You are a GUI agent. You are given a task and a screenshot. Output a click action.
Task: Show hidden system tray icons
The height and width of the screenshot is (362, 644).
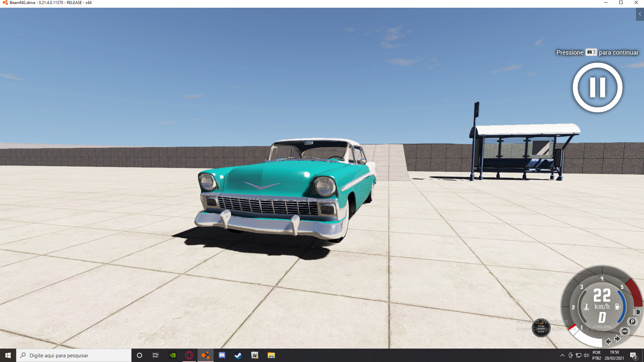(562, 355)
